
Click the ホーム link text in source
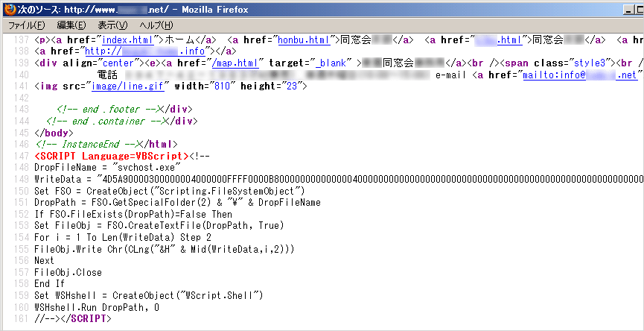pyautogui.click(x=181, y=40)
